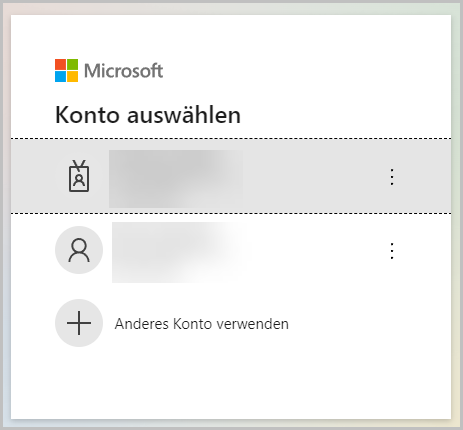Click the yellow square in Microsoft logo
This screenshot has height=430, width=463.
(x=73, y=77)
